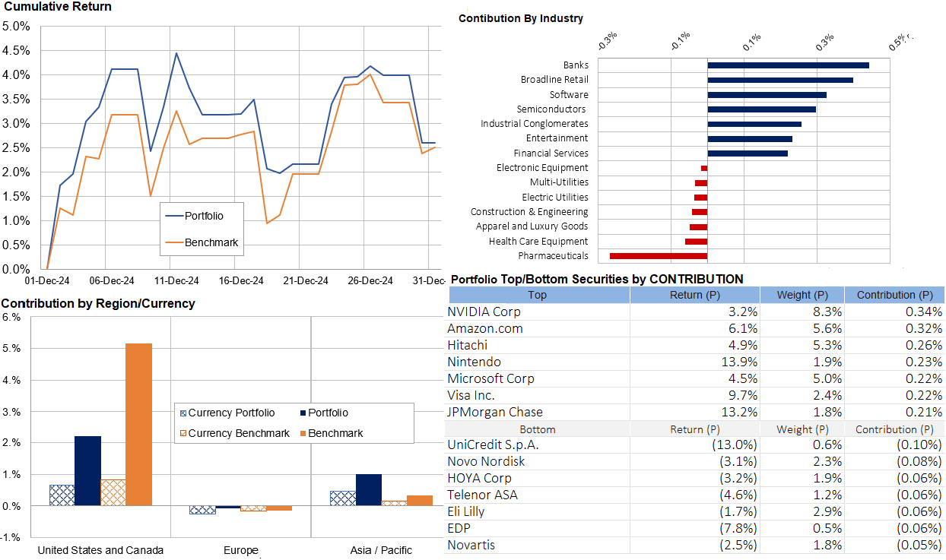Click the Microsoft Corp row name

tap(490, 378)
